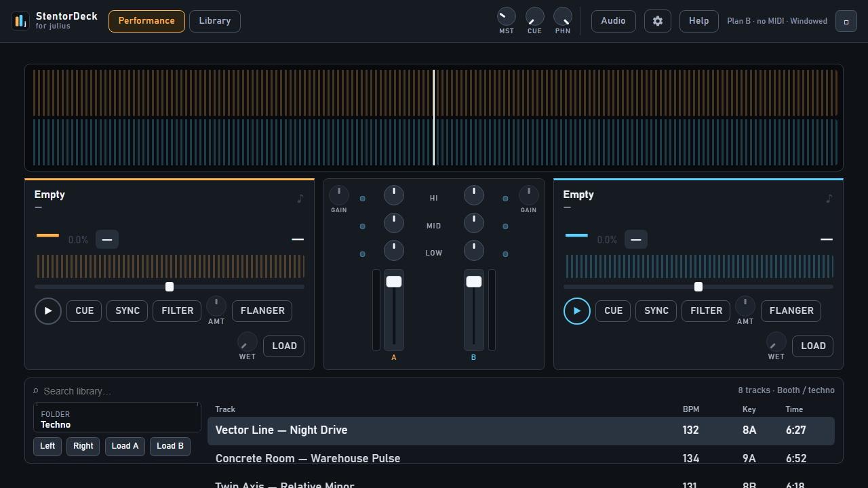The image size is (868, 488).
Task: Click Deck A WET knob
Action: point(248,342)
